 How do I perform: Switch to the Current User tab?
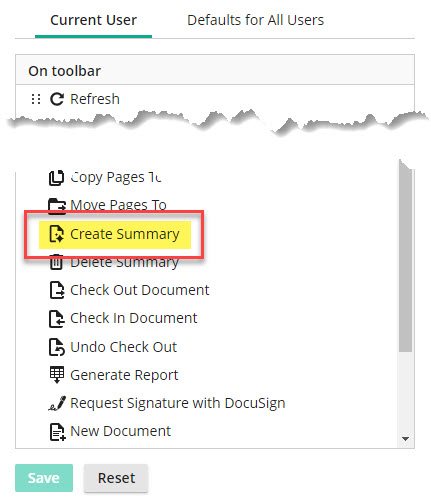[x=93, y=20]
